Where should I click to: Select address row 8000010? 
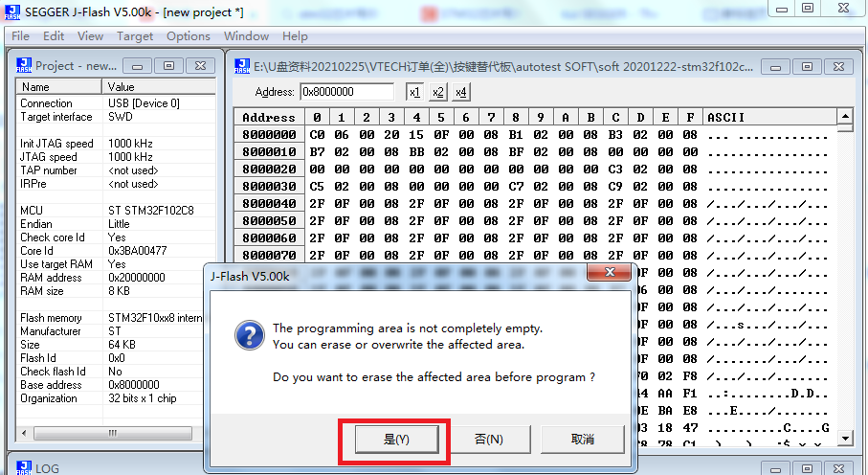(x=269, y=152)
